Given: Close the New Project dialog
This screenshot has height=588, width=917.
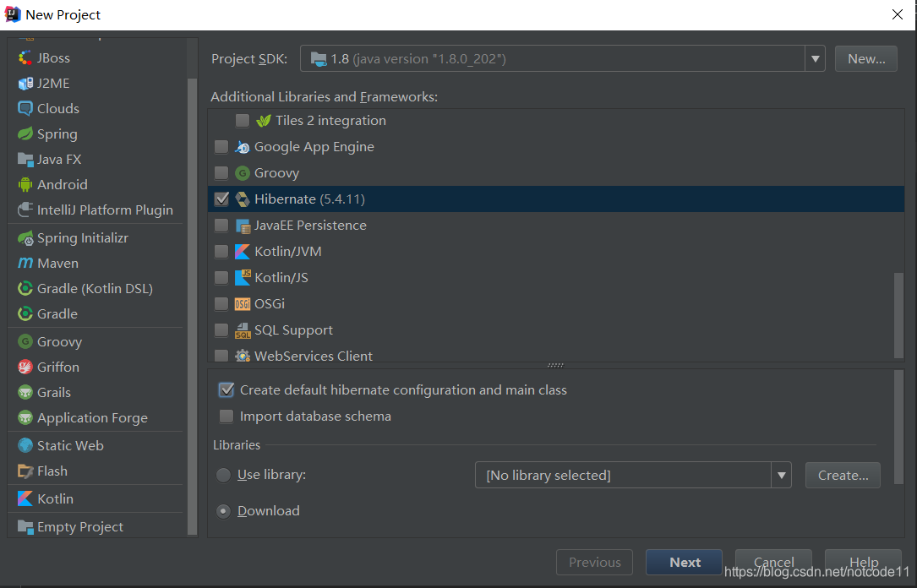Looking at the screenshot, I should pyautogui.click(x=897, y=14).
